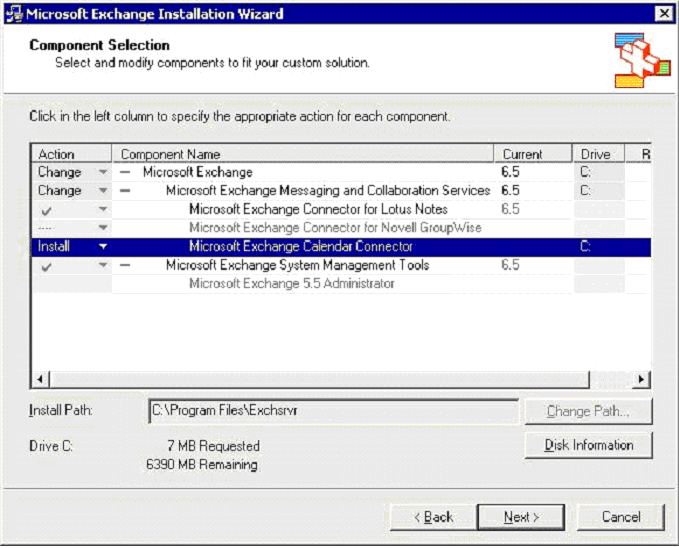Image resolution: width=679 pixels, height=548 pixels.
Task: Open Action dropdown for System Management Tools
Action: (101, 265)
